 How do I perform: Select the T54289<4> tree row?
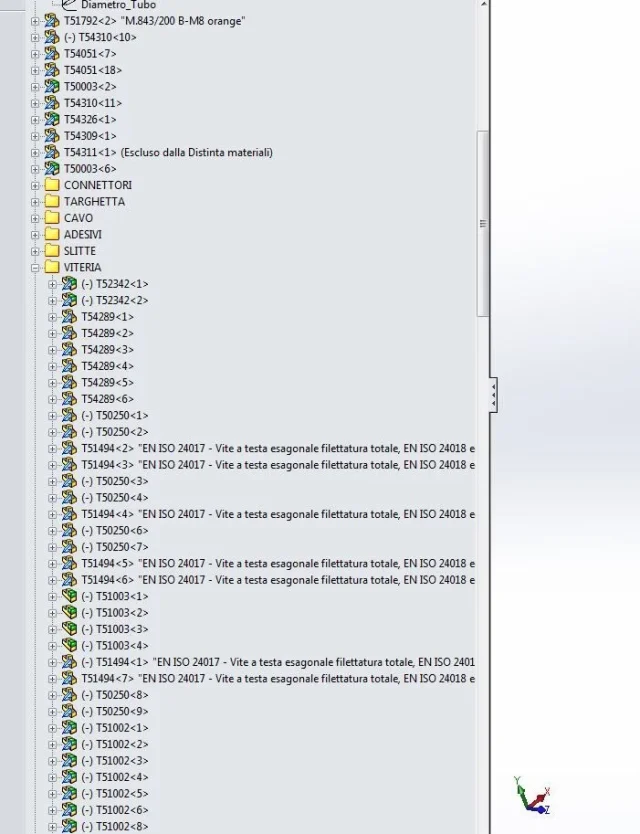(107, 366)
